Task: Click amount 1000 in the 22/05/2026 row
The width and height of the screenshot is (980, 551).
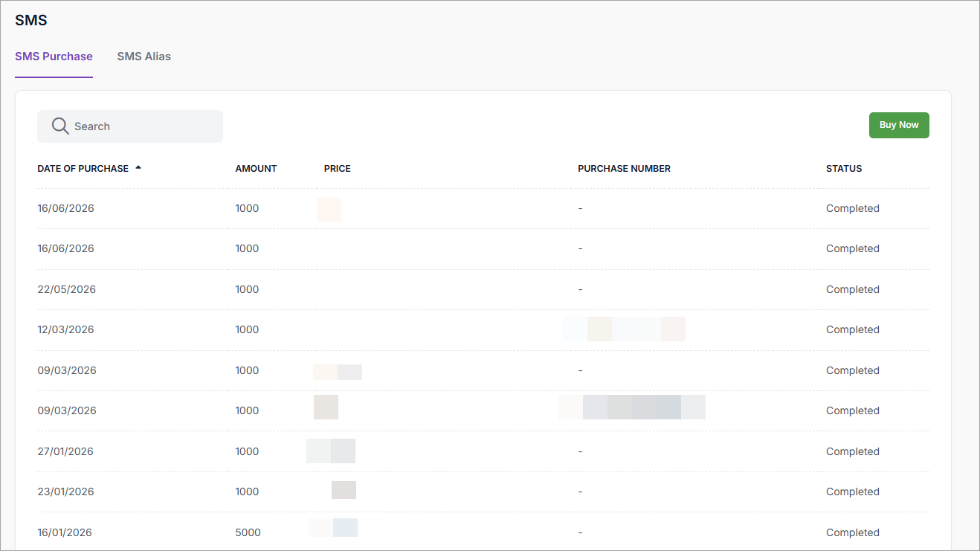Action: [247, 289]
